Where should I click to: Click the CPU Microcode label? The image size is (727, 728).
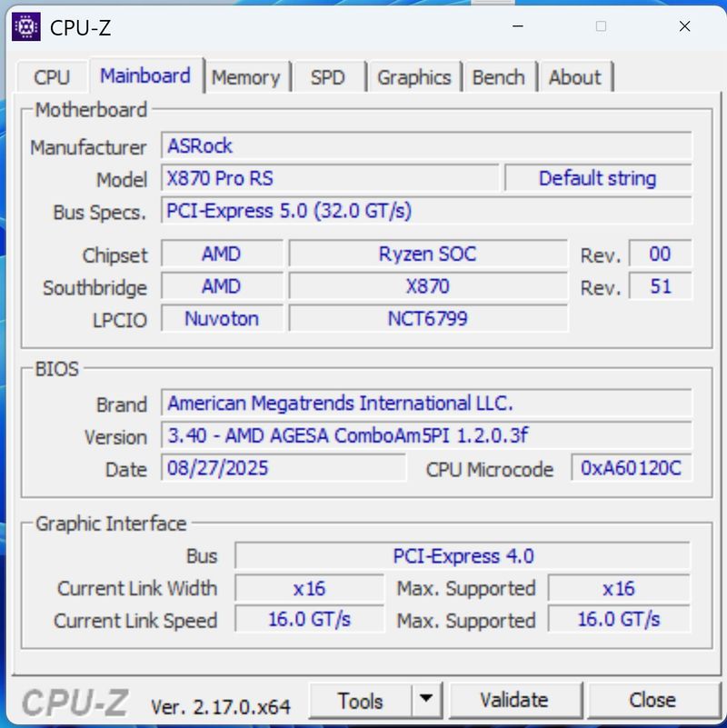click(x=490, y=469)
